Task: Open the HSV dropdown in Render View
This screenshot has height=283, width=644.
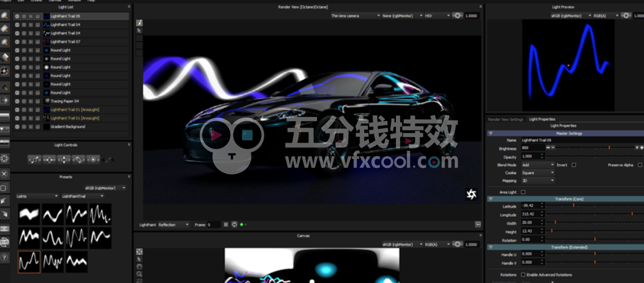Action: pos(437,16)
